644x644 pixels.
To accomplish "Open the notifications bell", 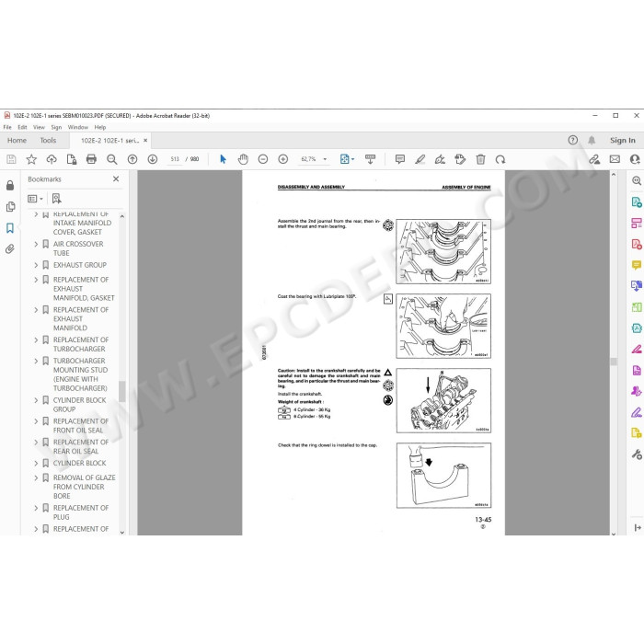I will (592, 141).
